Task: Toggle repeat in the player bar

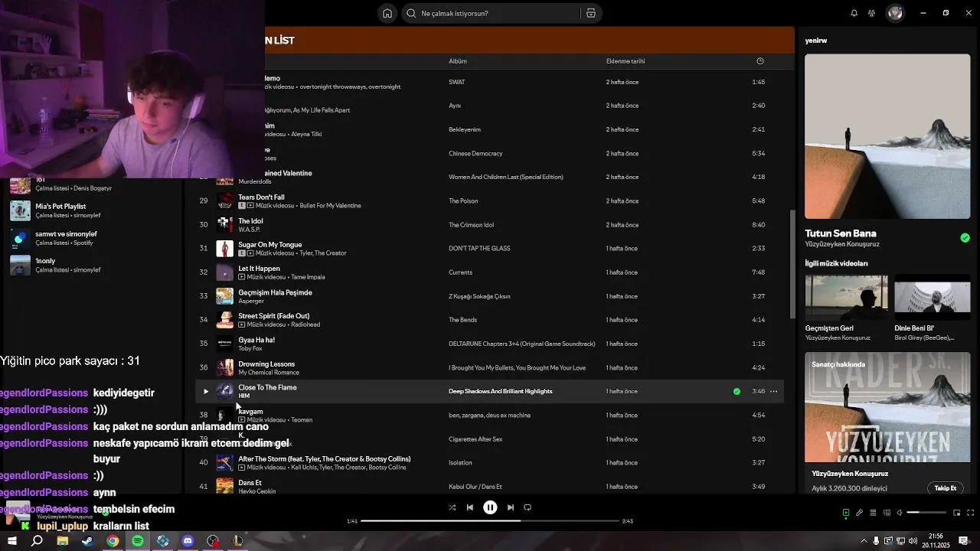Action: (x=528, y=507)
